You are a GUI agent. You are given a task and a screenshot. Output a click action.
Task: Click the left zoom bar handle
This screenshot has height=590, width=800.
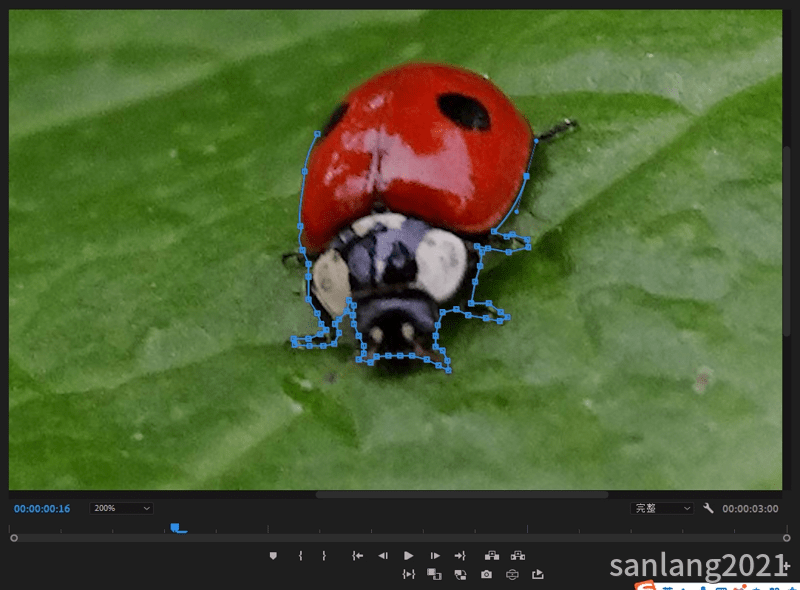pyautogui.click(x=14, y=538)
